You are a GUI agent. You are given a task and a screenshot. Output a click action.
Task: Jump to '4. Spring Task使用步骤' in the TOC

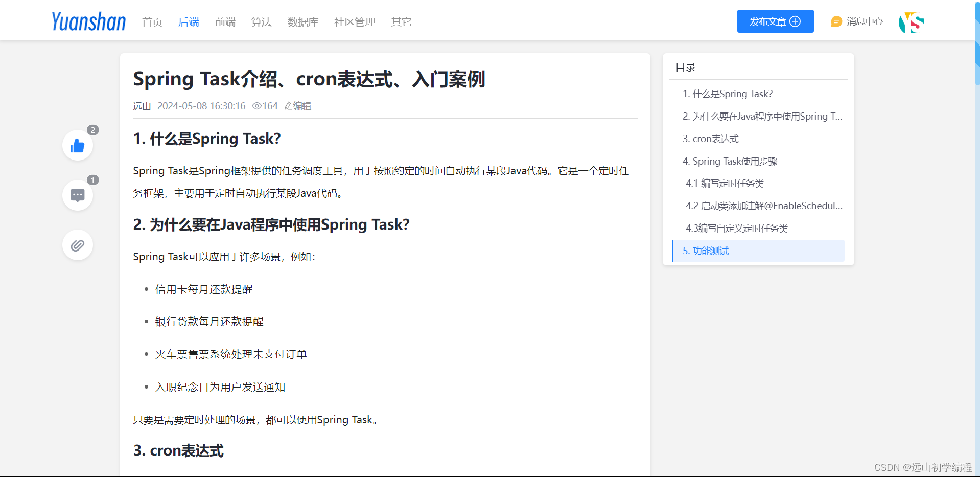tap(730, 161)
